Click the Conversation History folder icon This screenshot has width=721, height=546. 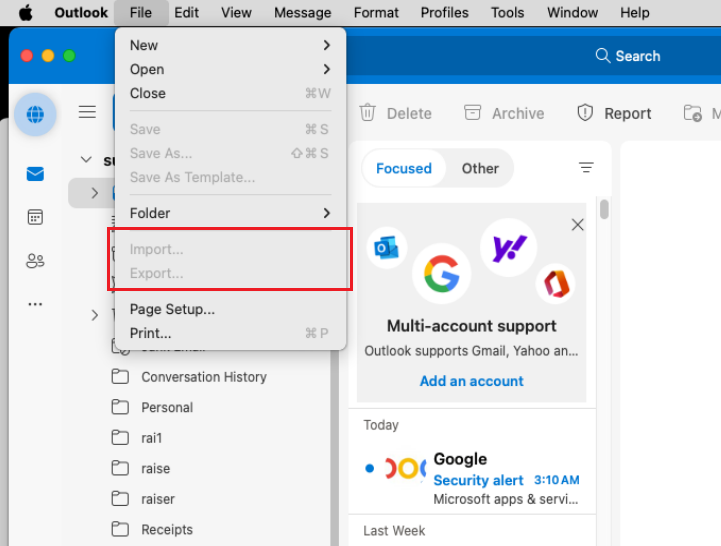tap(120, 377)
